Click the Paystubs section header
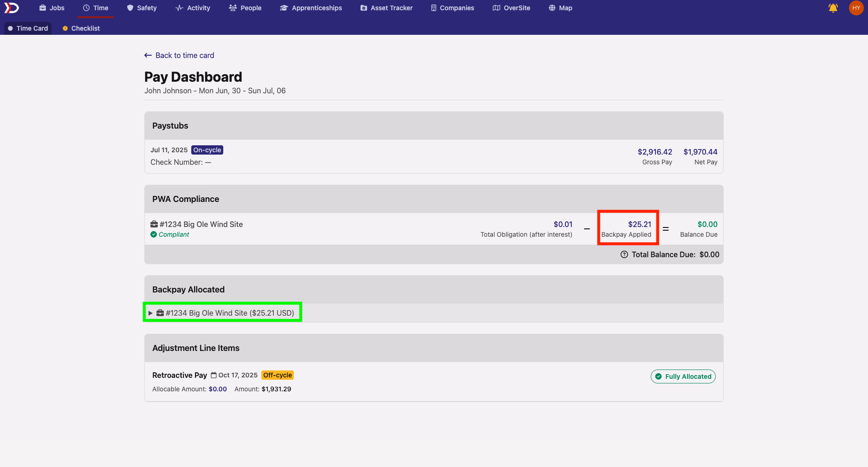Screen dimensions: 868x467 pos(434,125)
